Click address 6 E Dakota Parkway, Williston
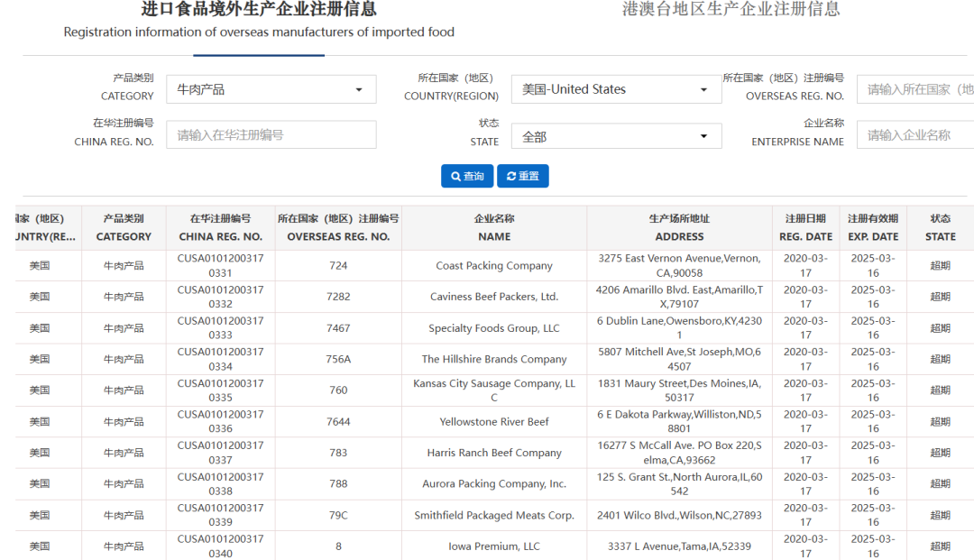The height and width of the screenshot is (560, 974). (680, 421)
